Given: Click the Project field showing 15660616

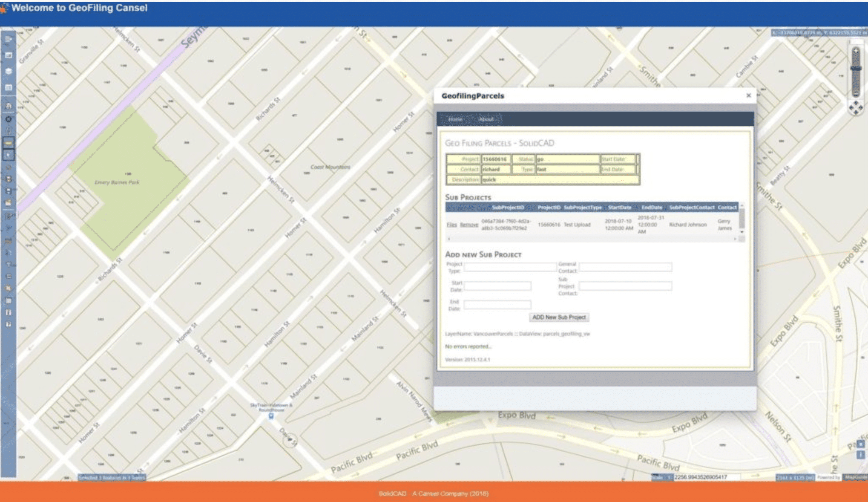Looking at the screenshot, I should (x=496, y=159).
